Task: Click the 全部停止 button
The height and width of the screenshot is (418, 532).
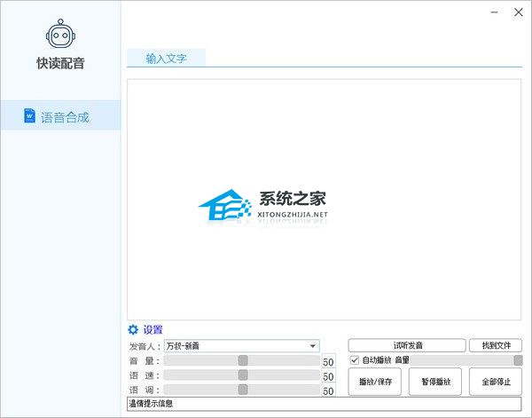Action: tap(496, 382)
